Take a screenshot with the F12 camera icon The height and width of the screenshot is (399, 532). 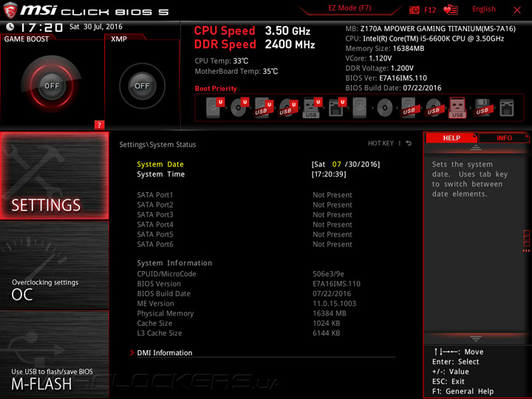pos(415,10)
